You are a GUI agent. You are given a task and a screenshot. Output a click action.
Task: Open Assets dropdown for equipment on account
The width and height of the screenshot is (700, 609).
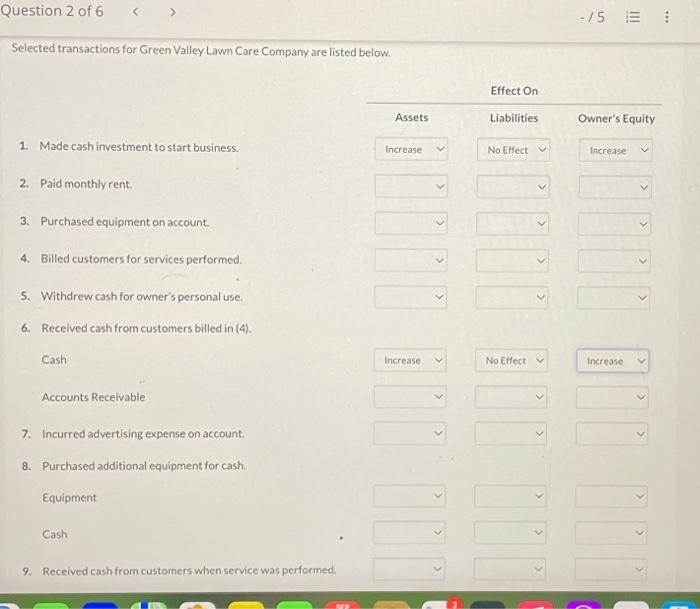[411, 223]
